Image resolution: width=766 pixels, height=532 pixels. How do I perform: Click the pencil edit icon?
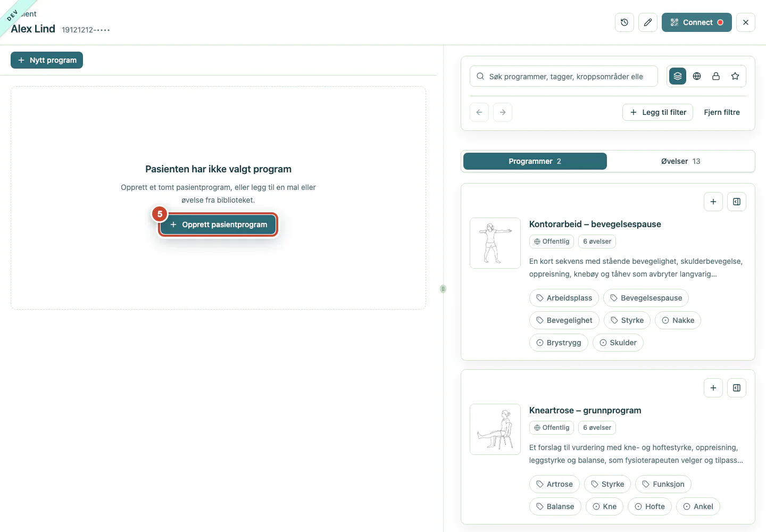coord(648,22)
